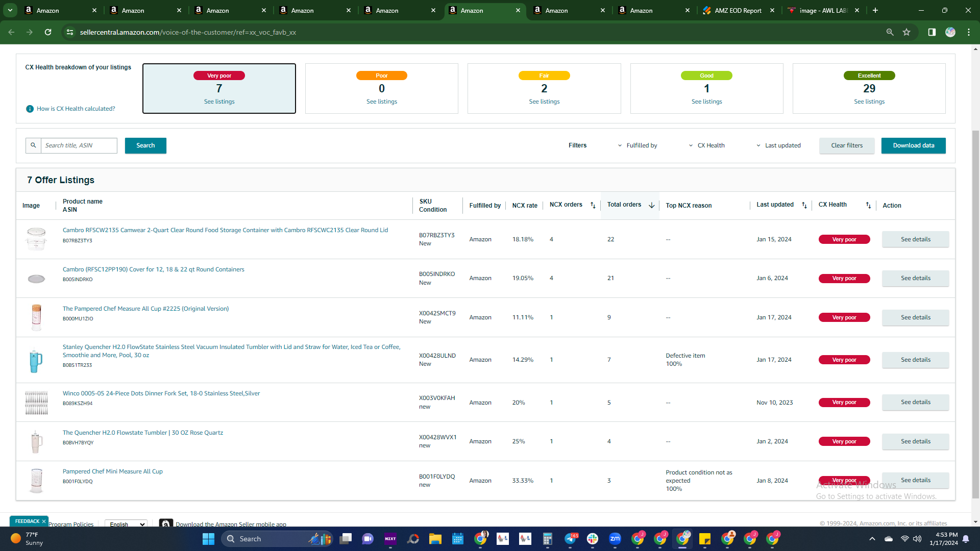Switch to the AMZ EOD Report tab
Image resolution: width=980 pixels, height=551 pixels.
738,10
